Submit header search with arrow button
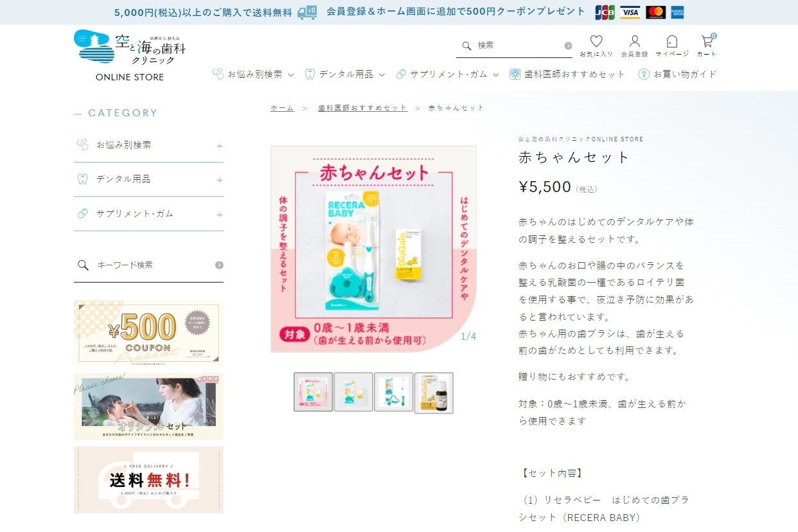Image resolution: width=798 pixels, height=532 pixels. [568, 46]
